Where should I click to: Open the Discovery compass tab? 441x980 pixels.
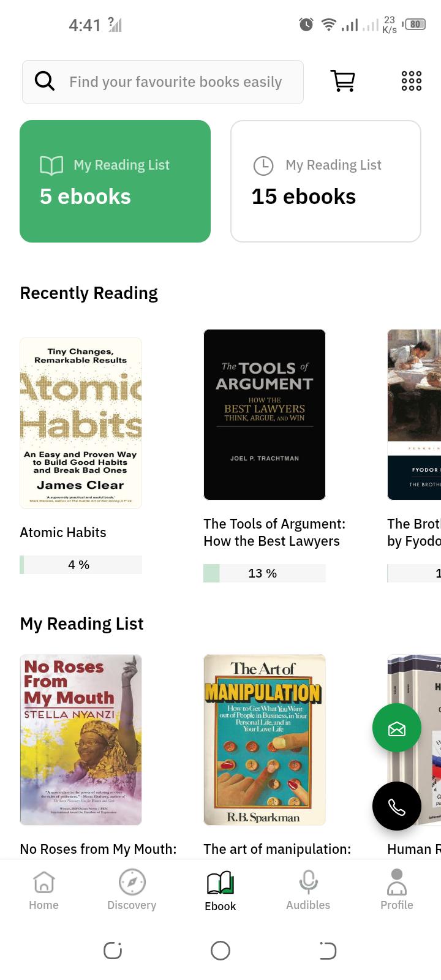[x=132, y=890]
